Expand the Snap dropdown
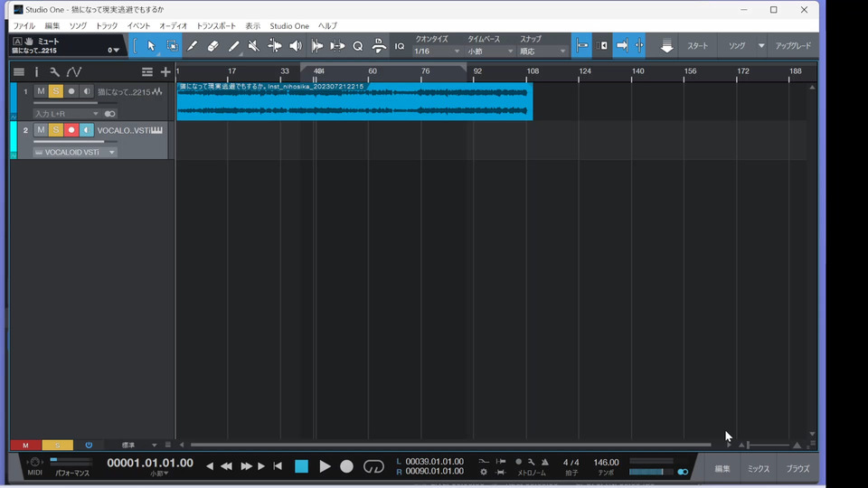Screen dimensions: 868x488 click(542, 52)
